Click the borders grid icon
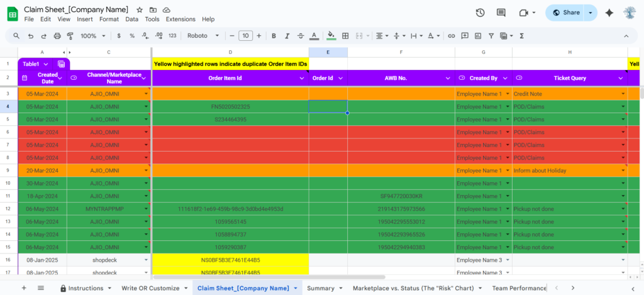The image size is (644, 295). (345, 36)
